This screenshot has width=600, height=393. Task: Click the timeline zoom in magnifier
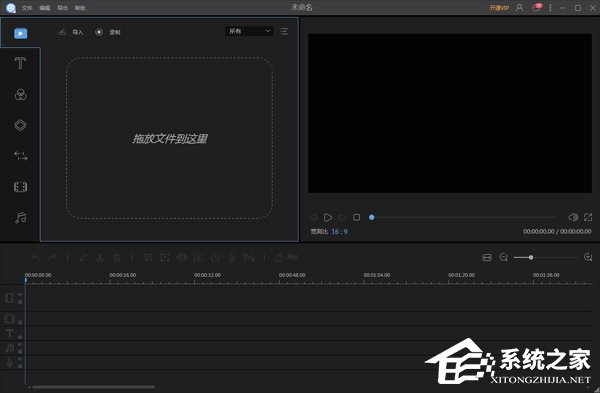coord(588,258)
